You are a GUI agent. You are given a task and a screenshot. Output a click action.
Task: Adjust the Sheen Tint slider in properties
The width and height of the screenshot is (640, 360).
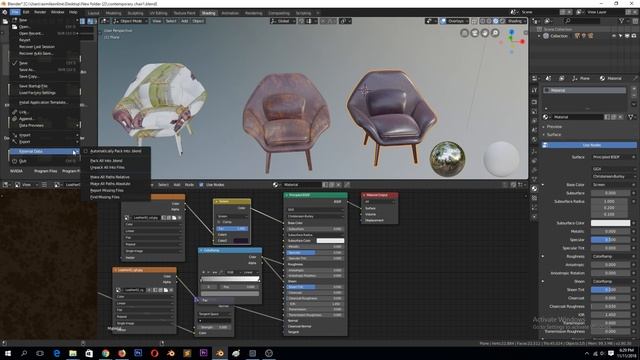pyautogui.click(x=611, y=290)
